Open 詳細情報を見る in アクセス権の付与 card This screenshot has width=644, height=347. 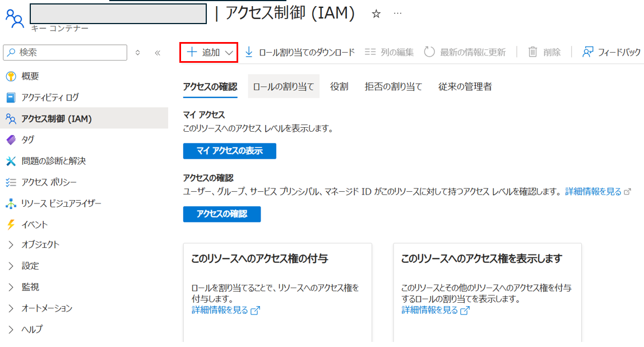(x=220, y=310)
